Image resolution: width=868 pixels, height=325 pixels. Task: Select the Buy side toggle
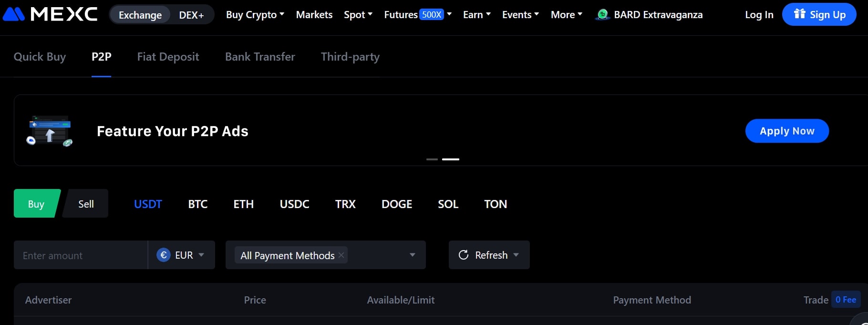[x=36, y=204]
